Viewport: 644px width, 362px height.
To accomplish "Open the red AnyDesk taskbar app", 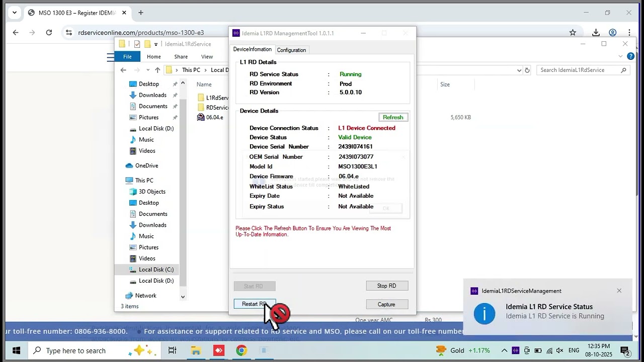I will click(219, 350).
